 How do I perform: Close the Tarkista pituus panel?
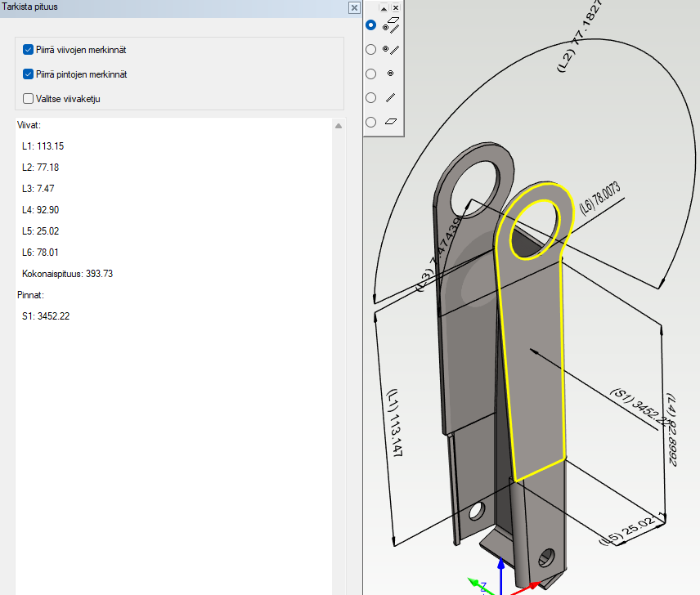click(353, 7)
